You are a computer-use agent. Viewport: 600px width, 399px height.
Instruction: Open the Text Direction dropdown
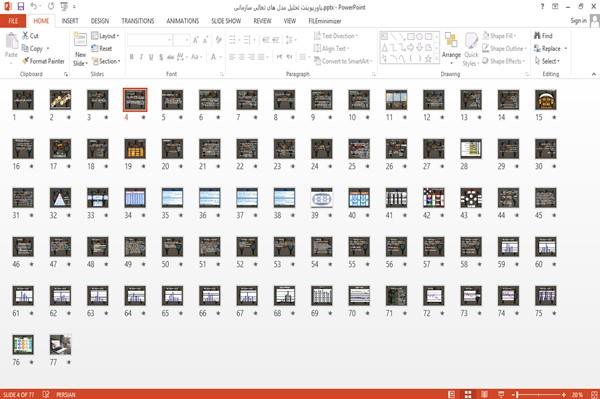pos(336,36)
